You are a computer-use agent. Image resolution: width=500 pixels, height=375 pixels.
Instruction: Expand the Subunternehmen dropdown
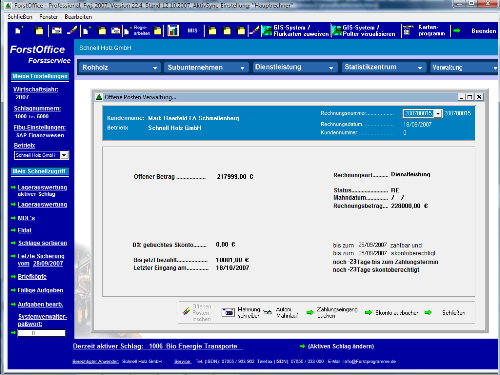point(242,68)
